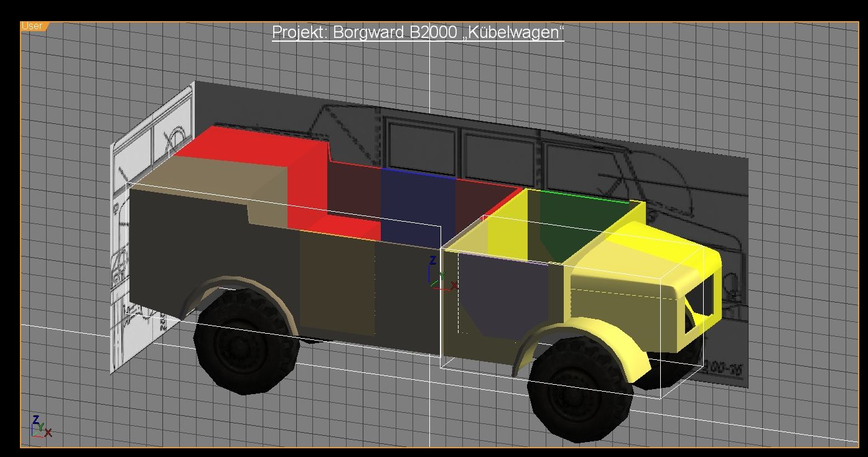Open the 'User' viewport label menu
Screen dimensions: 868x457
coord(33,26)
